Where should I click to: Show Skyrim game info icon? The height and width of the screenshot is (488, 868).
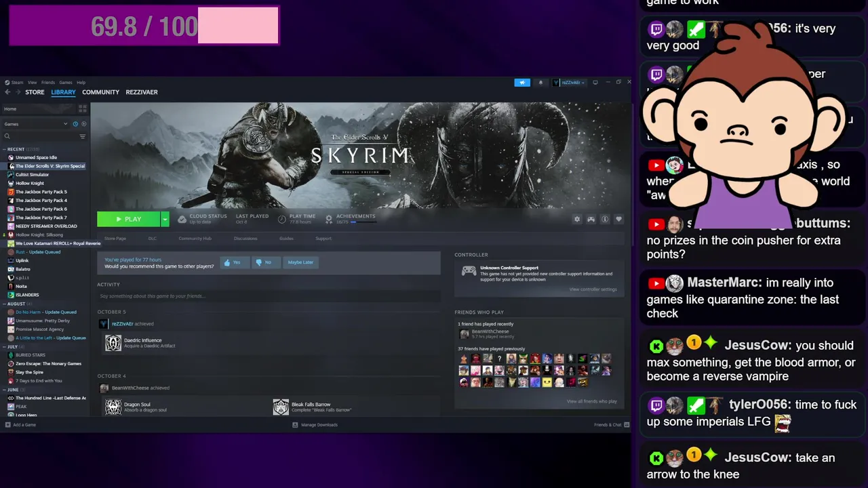(x=605, y=220)
